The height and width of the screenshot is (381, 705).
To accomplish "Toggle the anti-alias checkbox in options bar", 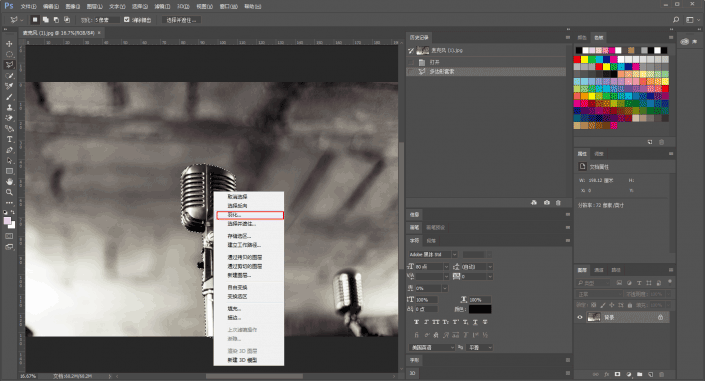I will [127, 20].
